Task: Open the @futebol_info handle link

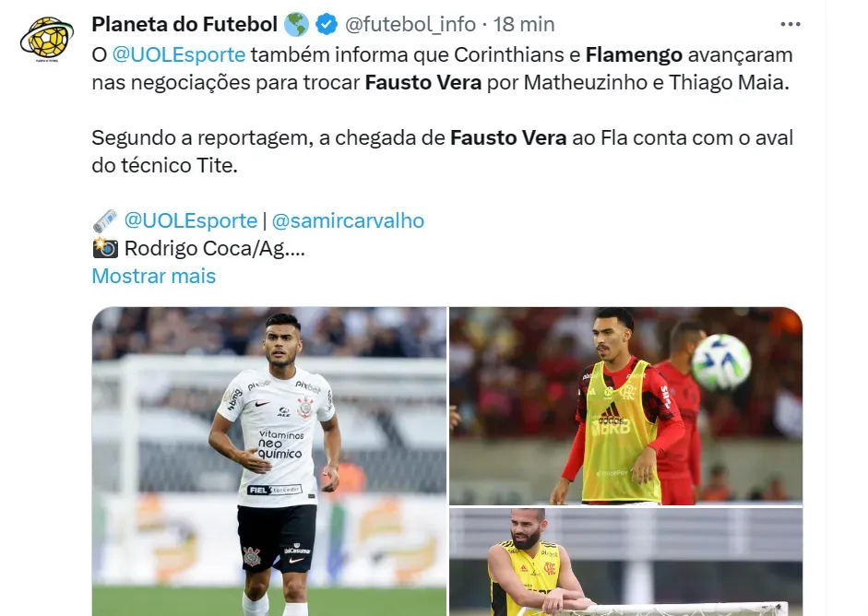Action: (x=410, y=24)
